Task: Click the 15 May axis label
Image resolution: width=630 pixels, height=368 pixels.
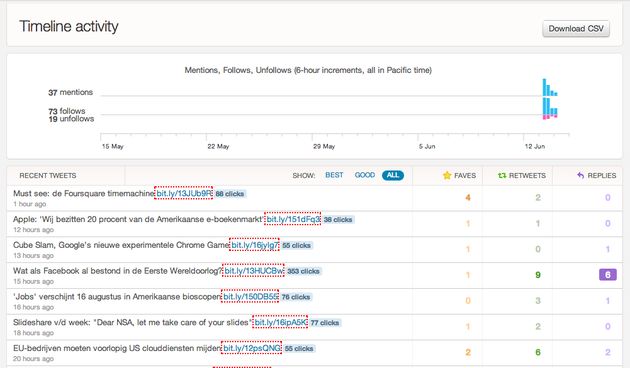Action: (x=112, y=146)
